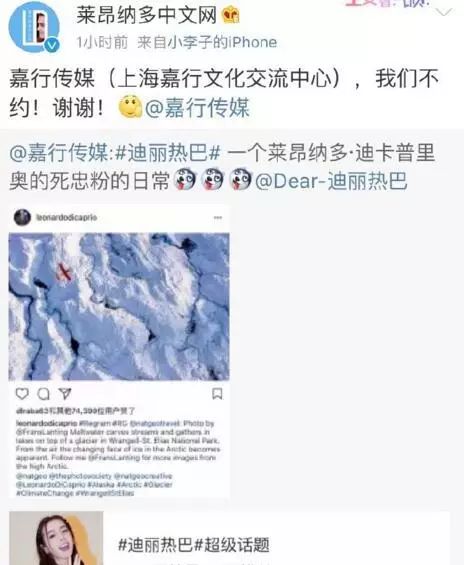Open the 迪丽热巴 super topic thumbnail
The image size is (464, 565).
[56, 538]
